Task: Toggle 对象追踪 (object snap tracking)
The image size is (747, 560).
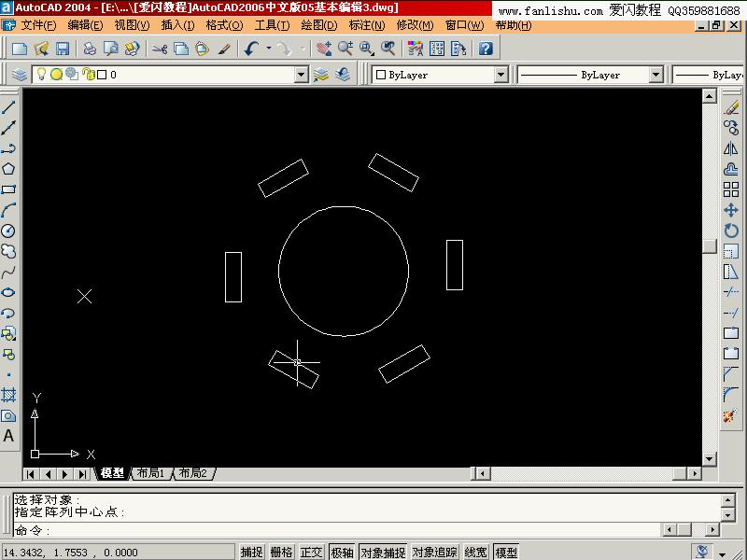Action: tap(434, 552)
